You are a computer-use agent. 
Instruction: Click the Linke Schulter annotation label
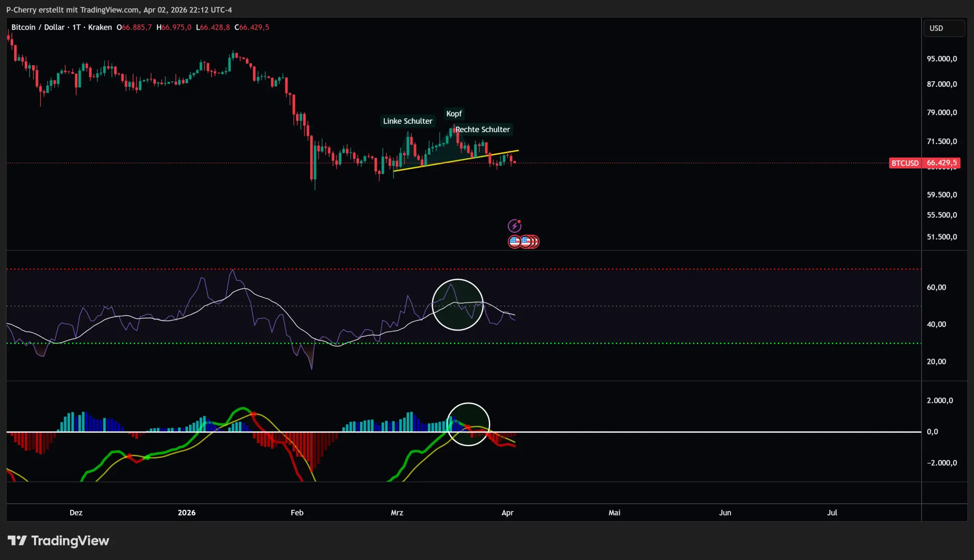pos(408,121)
